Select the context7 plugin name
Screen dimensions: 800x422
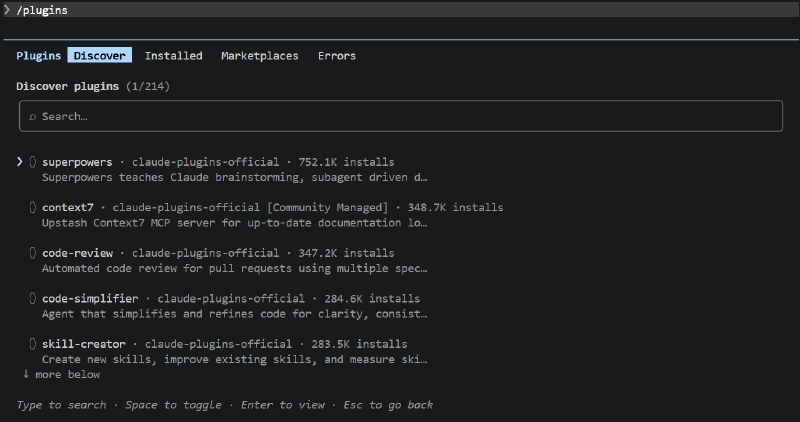(x=68, y=208)
